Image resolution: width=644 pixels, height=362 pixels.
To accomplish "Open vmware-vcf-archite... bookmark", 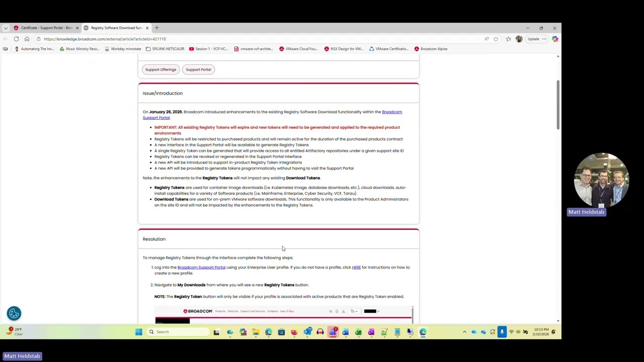I will pos(254,49).
